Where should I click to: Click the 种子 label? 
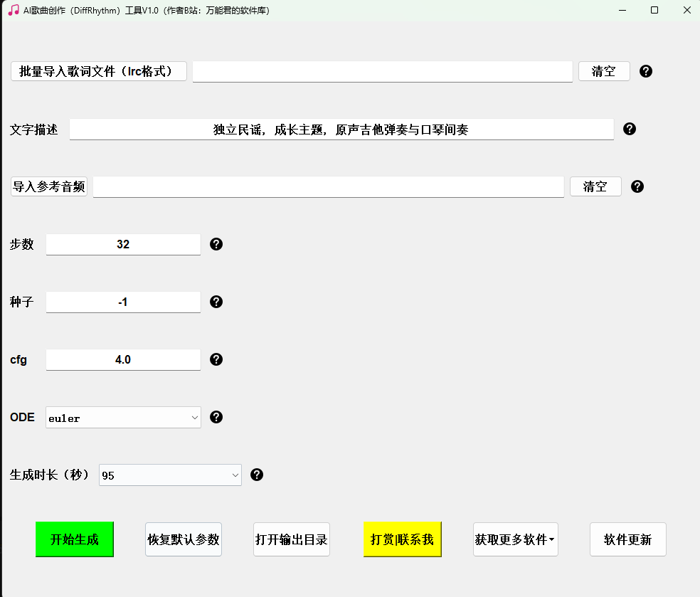pos(22,302)
